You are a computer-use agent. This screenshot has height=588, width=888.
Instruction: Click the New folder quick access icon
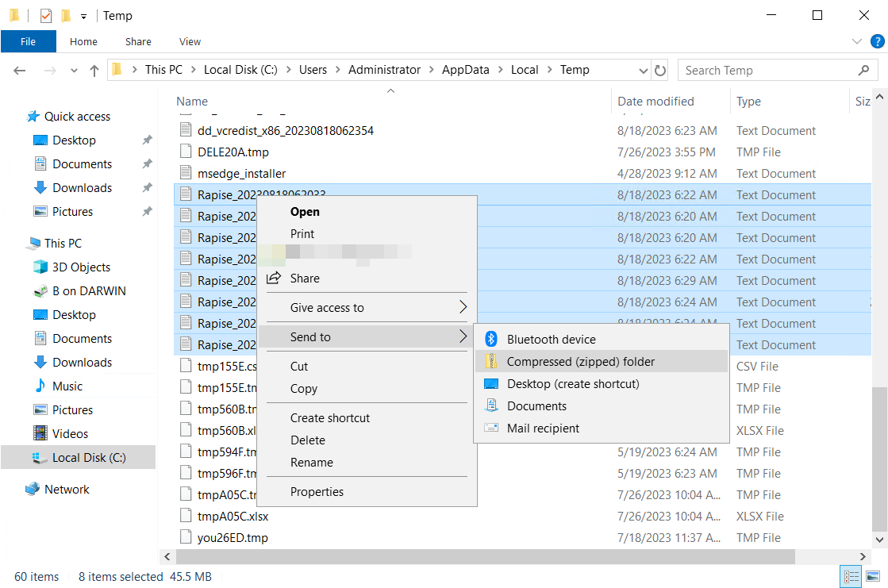[x=66, y=15]
